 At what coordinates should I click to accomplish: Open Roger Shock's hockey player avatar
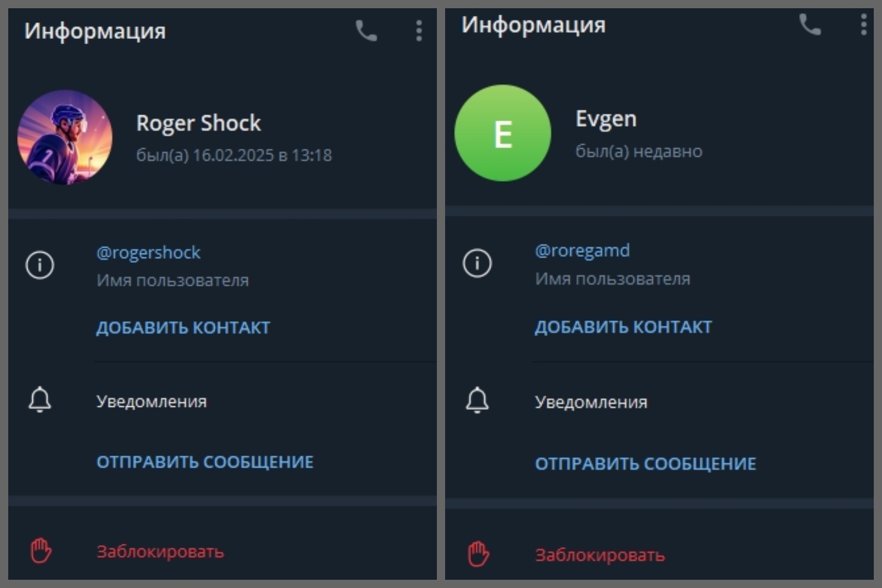point(65,138)
